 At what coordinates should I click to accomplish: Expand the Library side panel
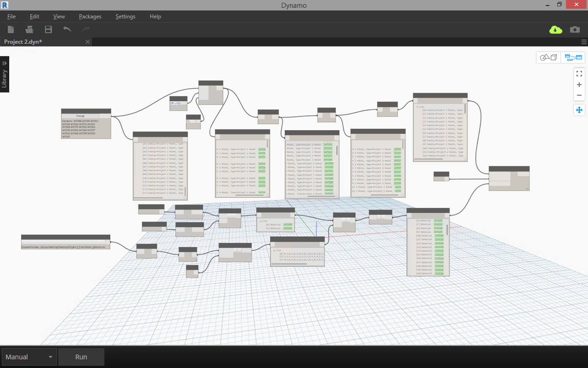point(4,74)
